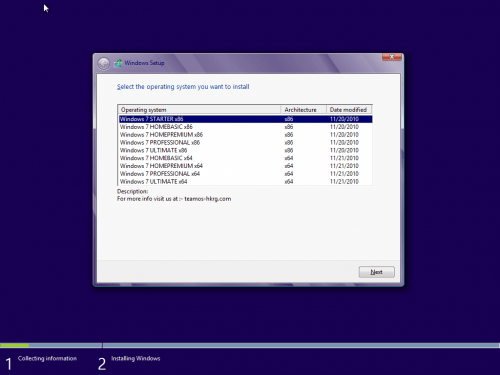Close the Windows Setup window
The height and width of the screenshot is (375, 500).
392,57
